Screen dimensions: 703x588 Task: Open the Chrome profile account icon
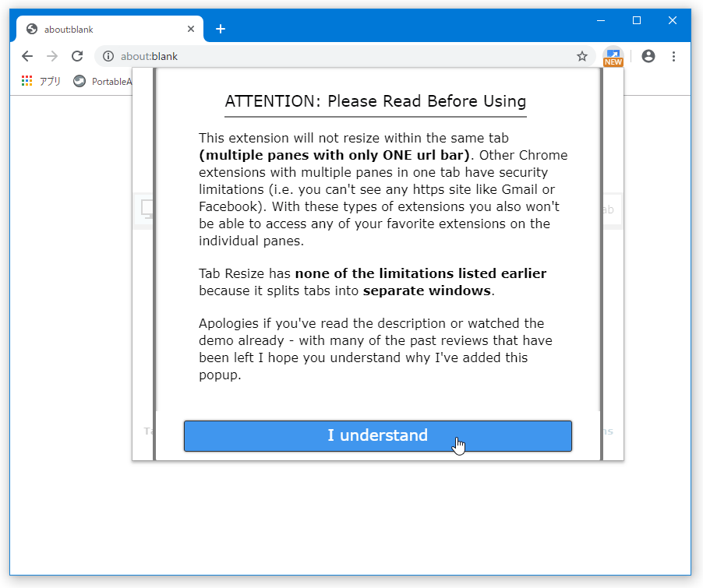coord(648,57)
